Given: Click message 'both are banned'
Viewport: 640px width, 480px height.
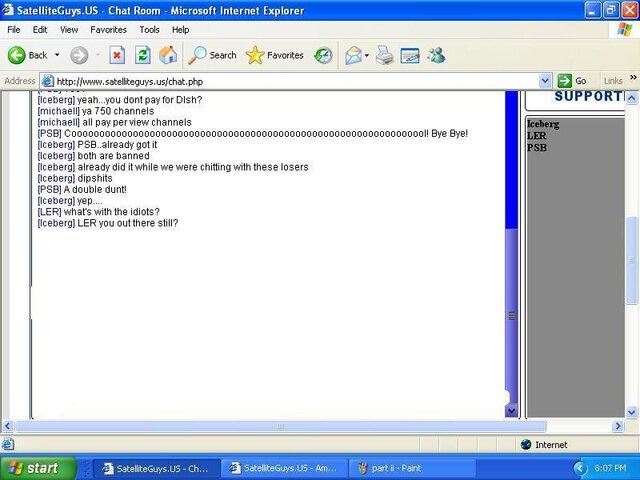Looking at the screenshot, I should click(x=113, y=156).
